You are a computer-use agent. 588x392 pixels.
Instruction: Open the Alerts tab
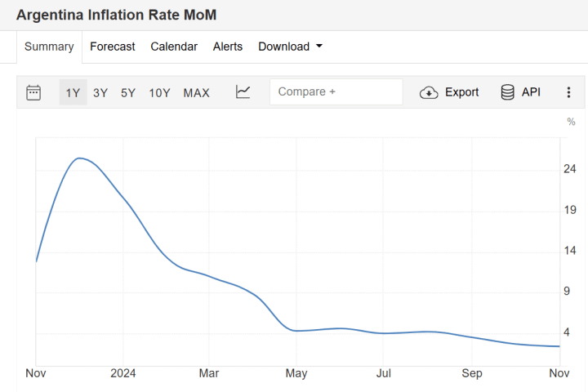pos(228,47)
